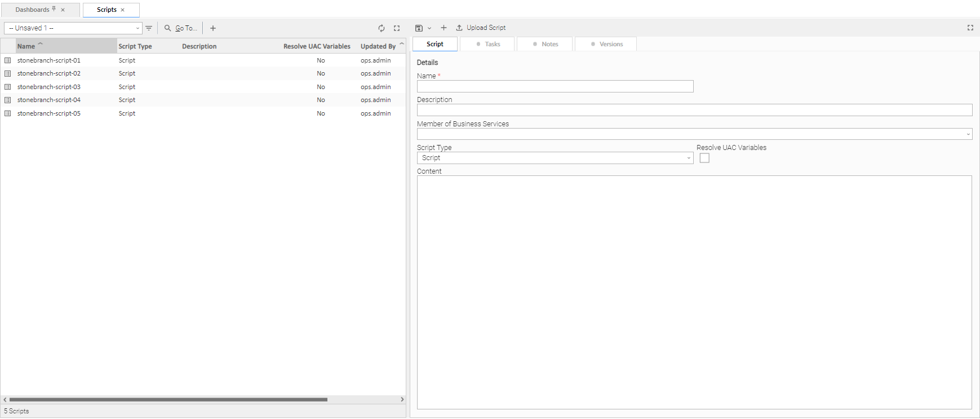This screenshot has width=980, height=419.
Task: Open the stonebranch-script-03 row details icon
Action: point(8,87)
